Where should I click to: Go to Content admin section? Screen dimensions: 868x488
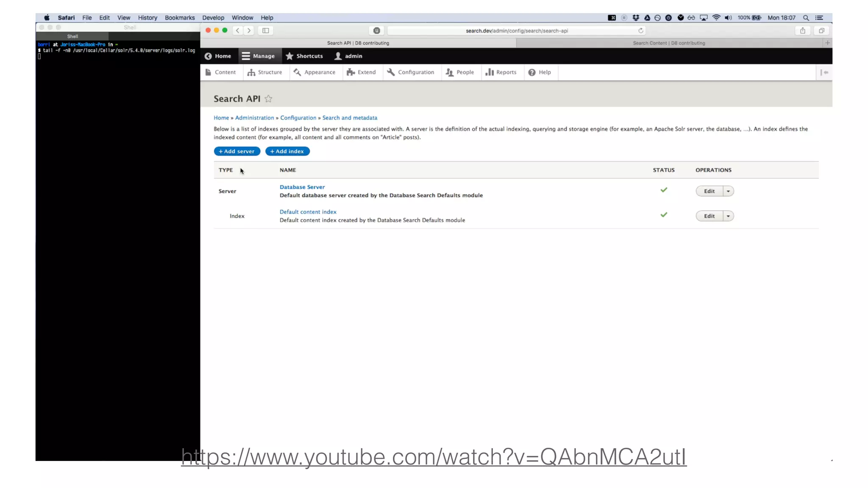point(221,72)
